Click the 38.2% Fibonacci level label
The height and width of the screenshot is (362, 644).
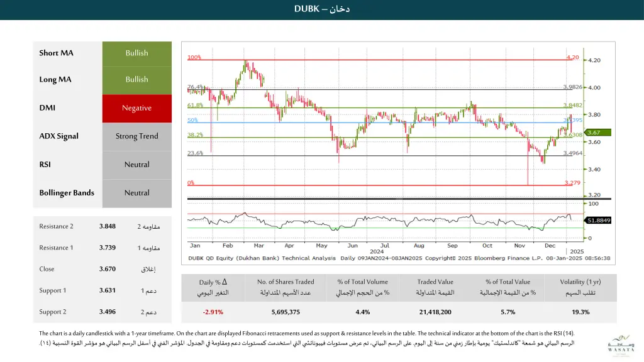(195, 134)
